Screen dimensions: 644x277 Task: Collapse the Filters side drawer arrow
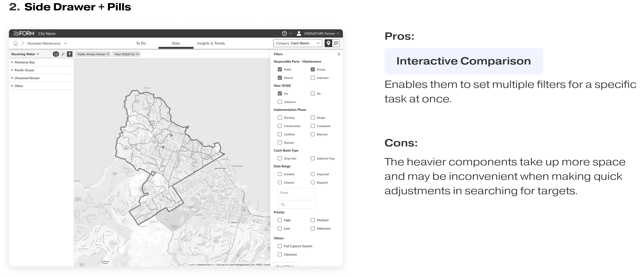pyautogui.click(x=339, y=54)
